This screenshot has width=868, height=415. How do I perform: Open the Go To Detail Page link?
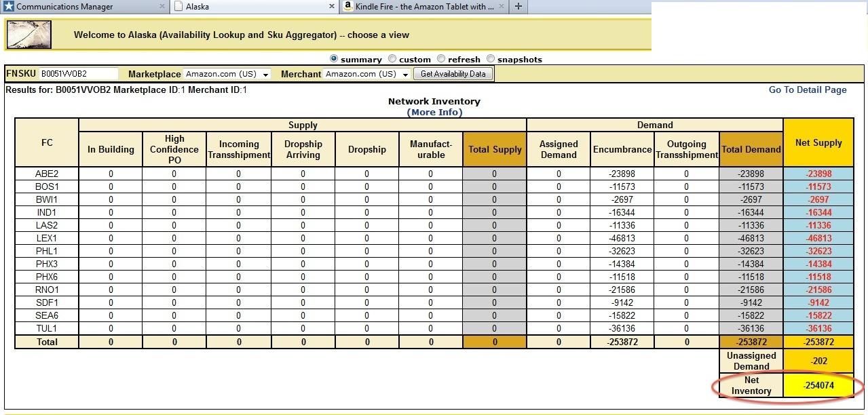click(x=807, y=90)
